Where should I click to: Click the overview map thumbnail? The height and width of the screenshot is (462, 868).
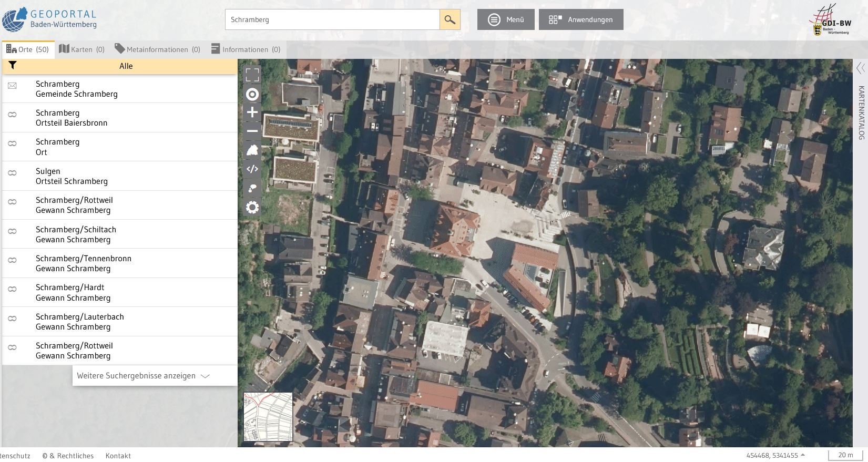[x=268, y=417]
